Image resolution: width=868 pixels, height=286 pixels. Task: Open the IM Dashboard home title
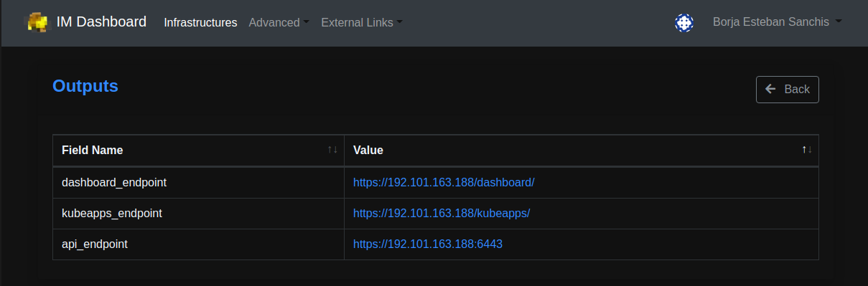(x=101, y=22)
